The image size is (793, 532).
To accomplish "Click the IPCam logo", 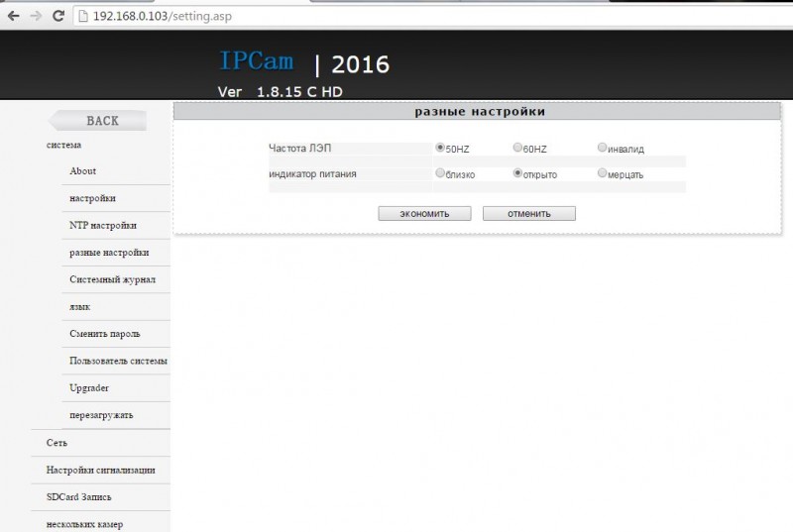I will pyautogui.click(x=257, y=61).
